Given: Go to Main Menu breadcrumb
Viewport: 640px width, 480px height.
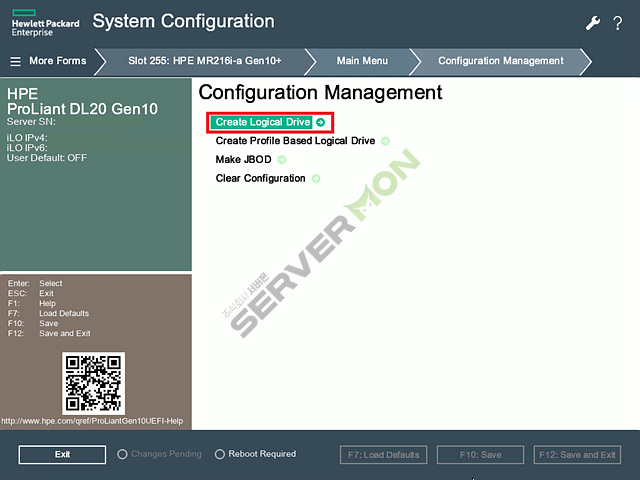Looking at the screenshot, I should (362, 61).
